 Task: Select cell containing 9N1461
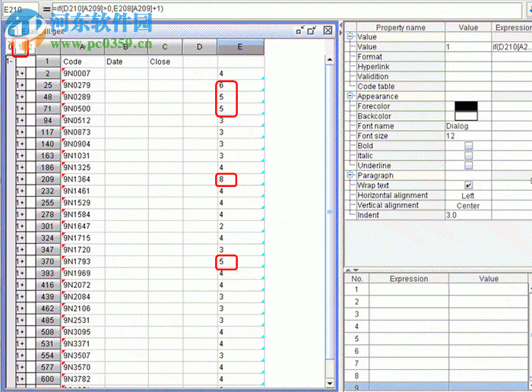click(83, 191)
